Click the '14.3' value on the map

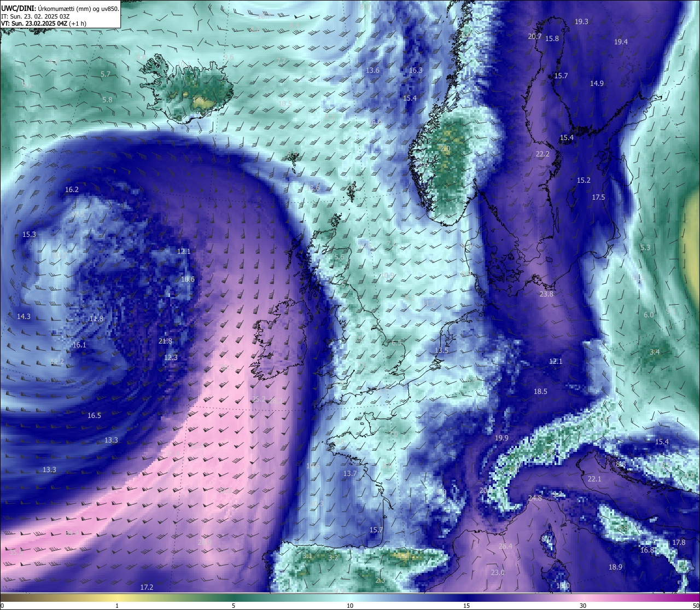pyautogui.click(x=24, y=317)
